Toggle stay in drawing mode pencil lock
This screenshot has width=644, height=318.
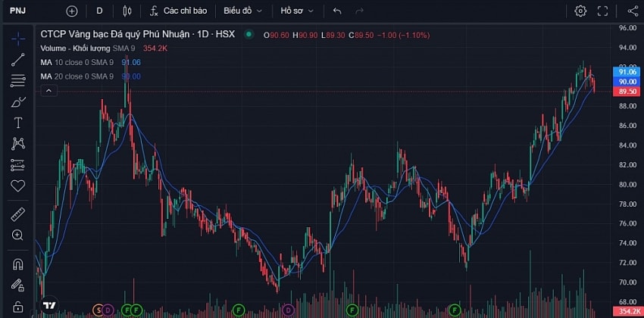(18, 285)
